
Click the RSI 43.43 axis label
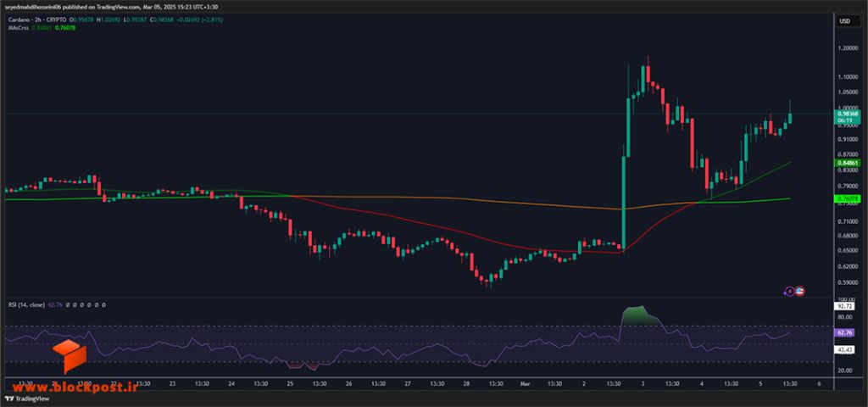845,350
